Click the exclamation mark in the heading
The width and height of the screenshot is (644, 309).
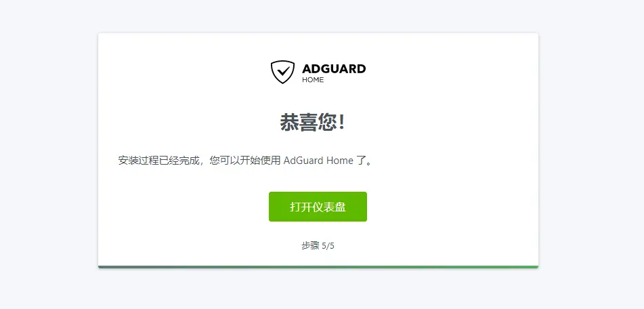(342, 123)
